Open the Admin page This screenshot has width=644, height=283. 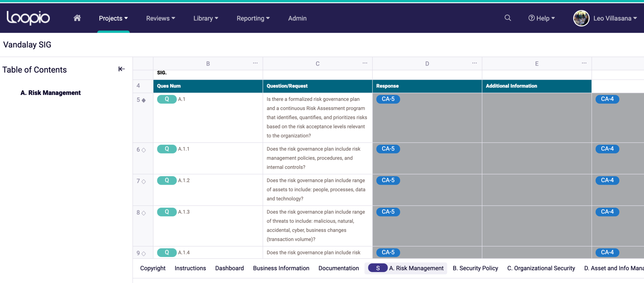[297, 18]
